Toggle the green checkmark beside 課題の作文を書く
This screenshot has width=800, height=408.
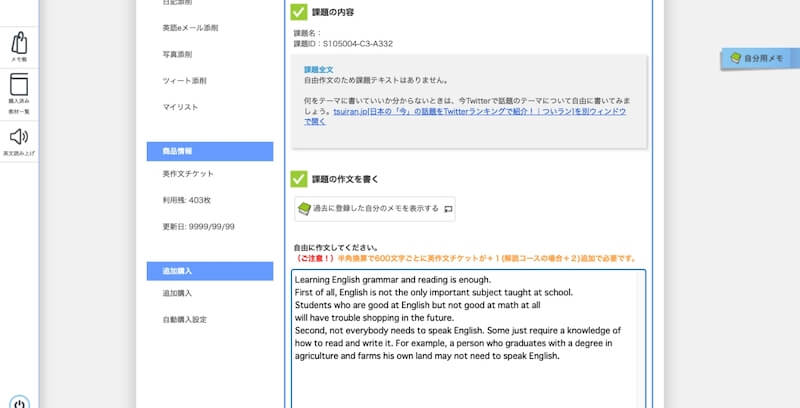(299, 179)
